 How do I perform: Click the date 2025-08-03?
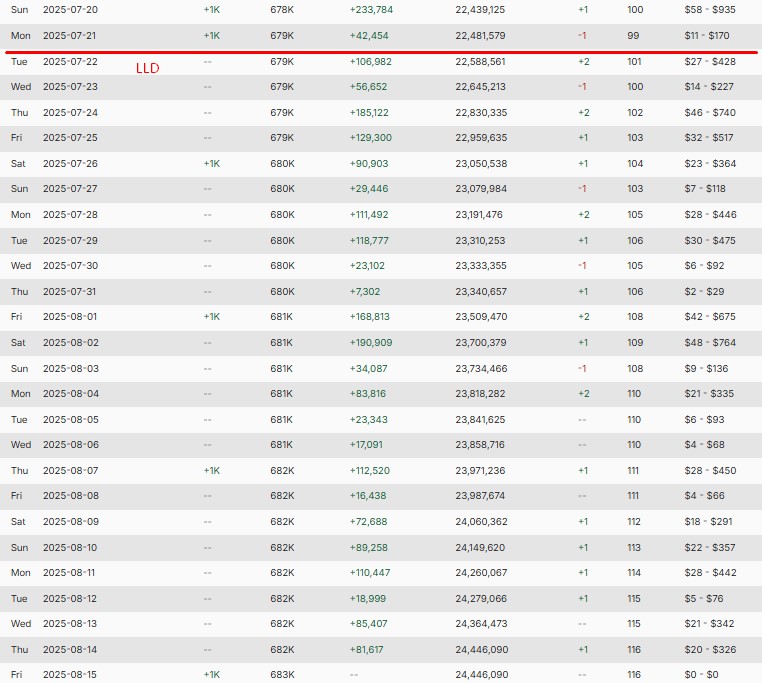(x=70, y=368)
